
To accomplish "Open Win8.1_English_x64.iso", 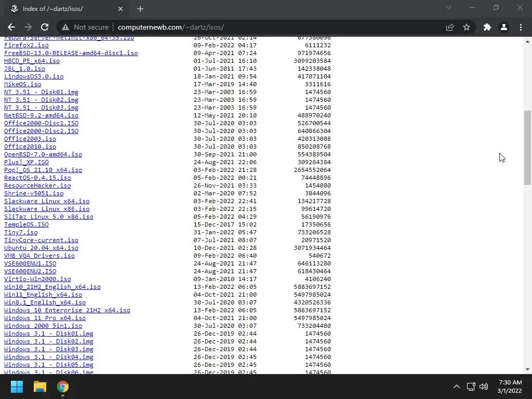I will [45, 303].
